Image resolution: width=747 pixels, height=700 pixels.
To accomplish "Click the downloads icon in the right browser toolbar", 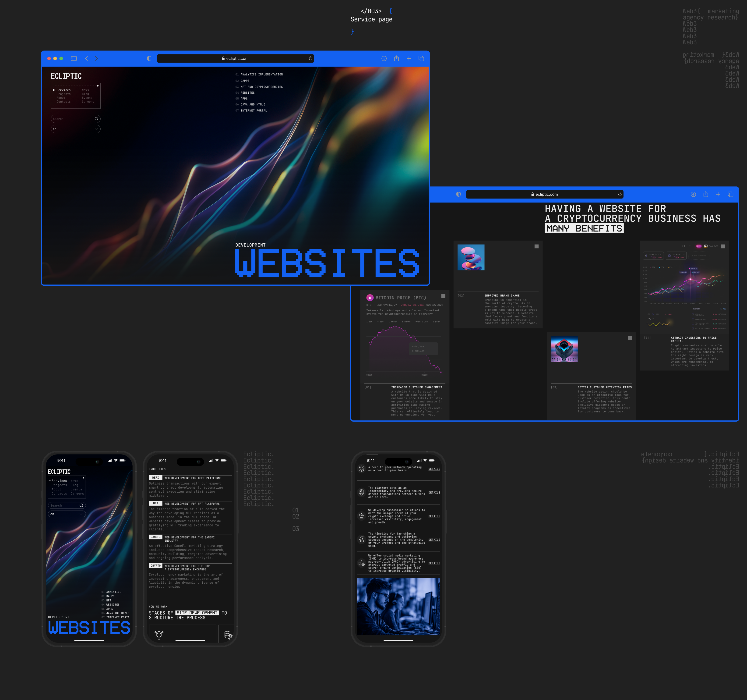I will coord(693,194).
